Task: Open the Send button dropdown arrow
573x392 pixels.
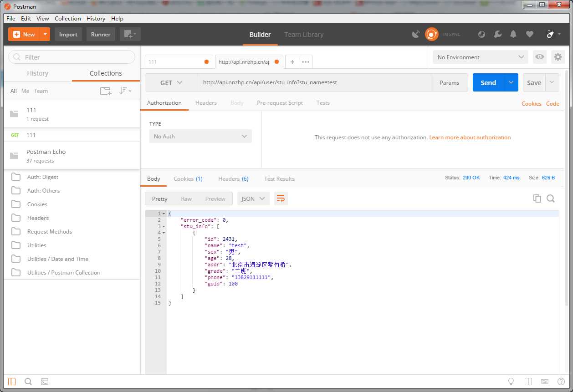Action: tap(511, 82)
